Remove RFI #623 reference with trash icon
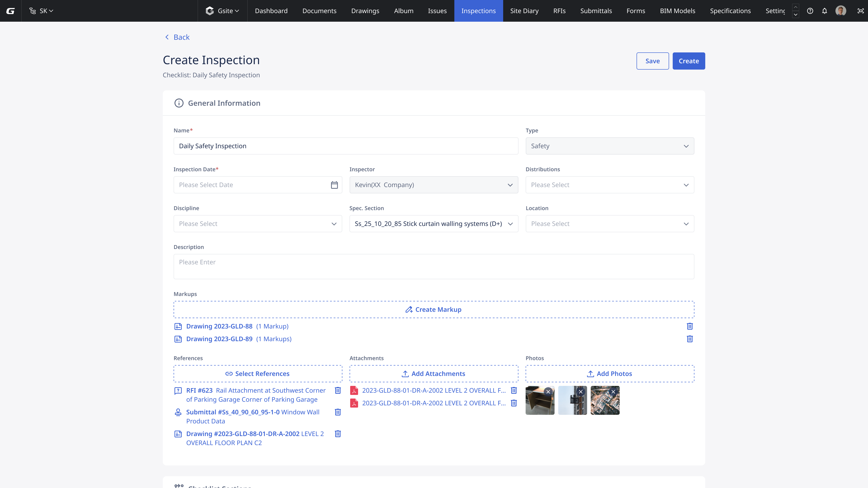This screenshot has height=488, width=868. coord(338,390)
